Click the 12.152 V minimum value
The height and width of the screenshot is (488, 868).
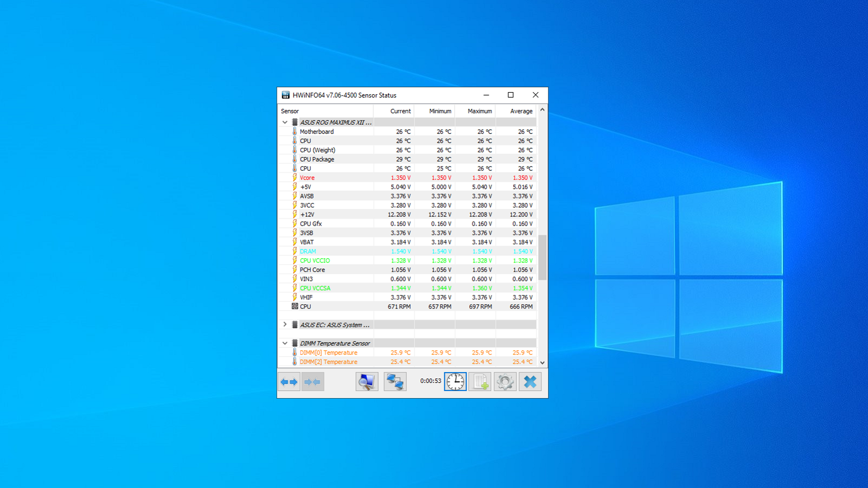point(440,215)
